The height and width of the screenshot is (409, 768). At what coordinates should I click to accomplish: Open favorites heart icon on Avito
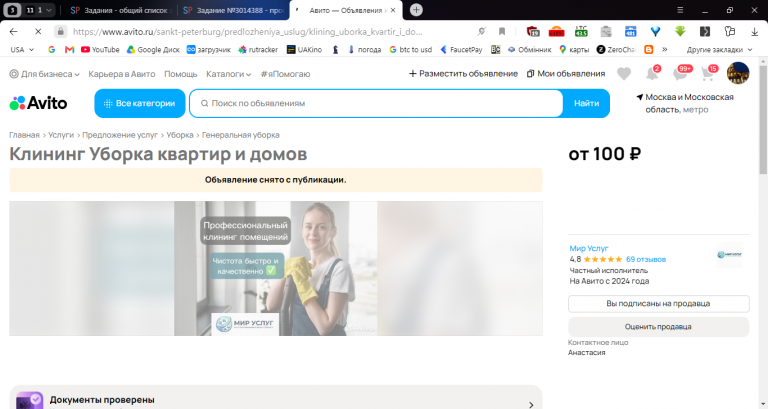coord(624,74)
